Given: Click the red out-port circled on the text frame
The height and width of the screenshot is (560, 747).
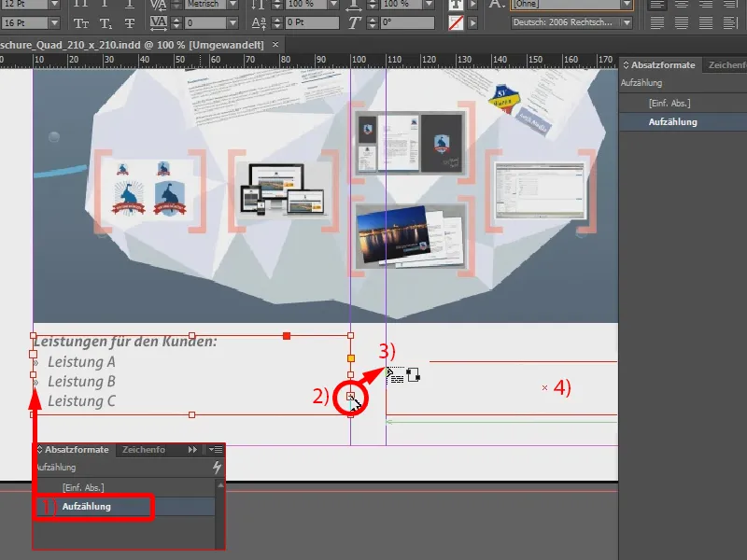Looking at the screenshot, I should 350,397.
